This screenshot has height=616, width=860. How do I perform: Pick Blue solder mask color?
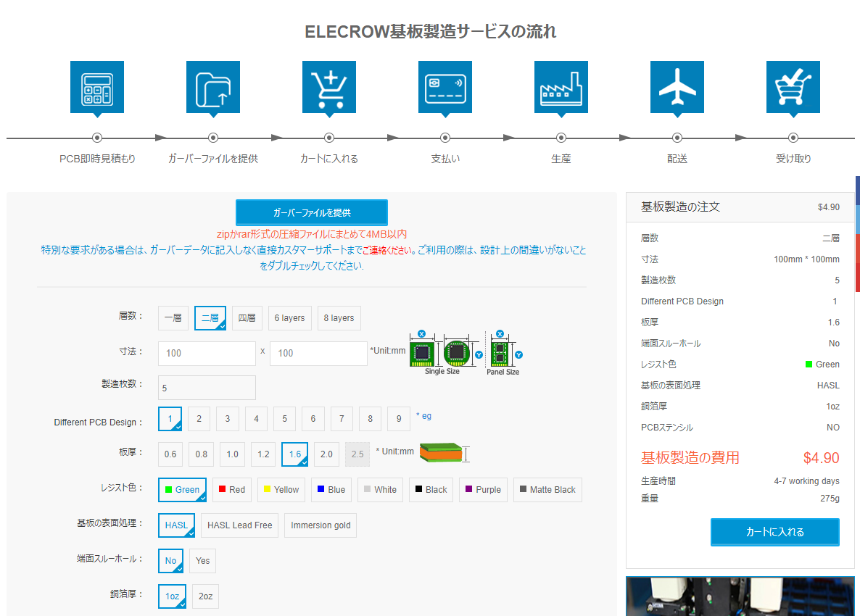point(331,490)
